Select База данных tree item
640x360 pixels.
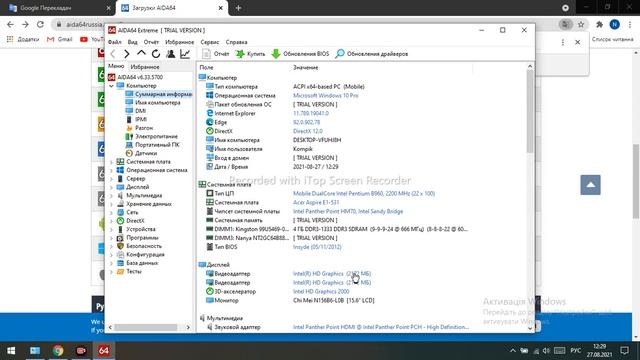(138, 263)
